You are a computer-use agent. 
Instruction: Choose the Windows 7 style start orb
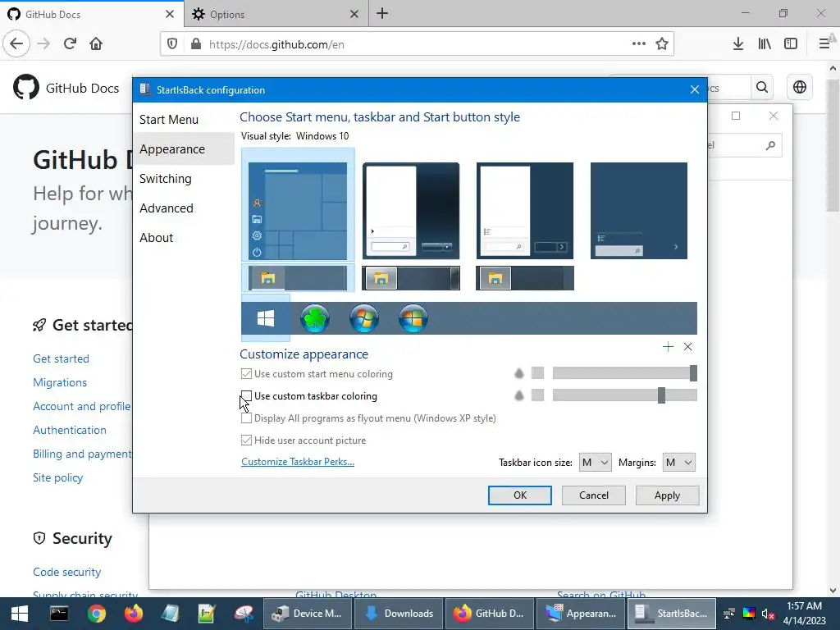363,318
